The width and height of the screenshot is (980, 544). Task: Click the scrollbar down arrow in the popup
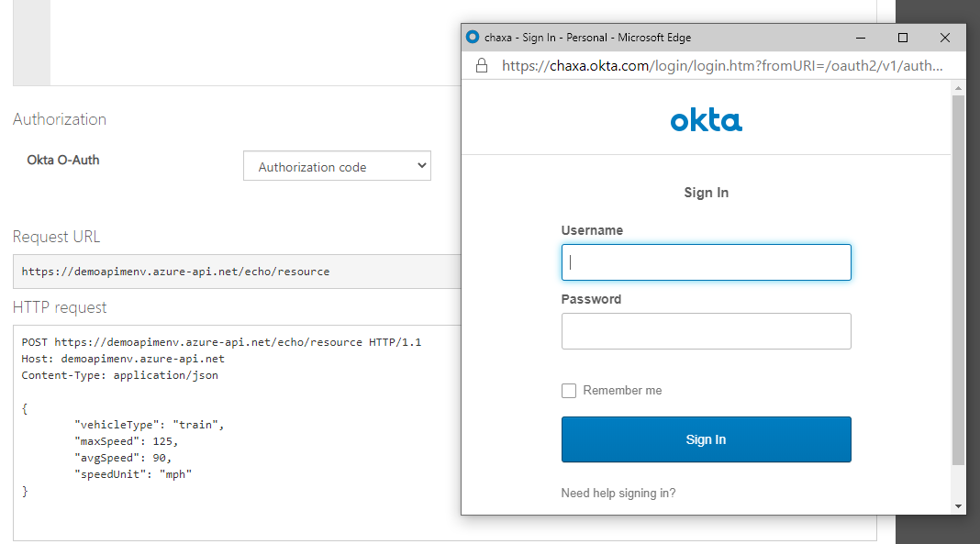pyautogui.click(x=959, y=506)
